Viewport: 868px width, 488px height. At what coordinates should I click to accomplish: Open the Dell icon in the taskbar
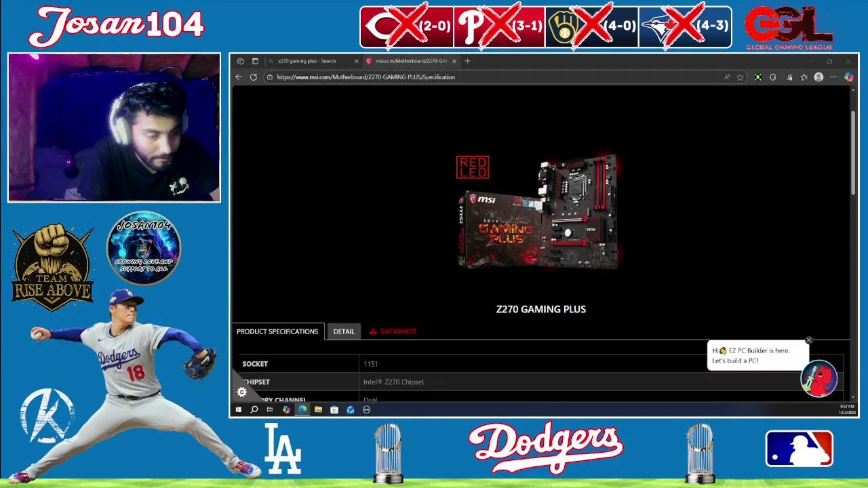click(367, 410)
